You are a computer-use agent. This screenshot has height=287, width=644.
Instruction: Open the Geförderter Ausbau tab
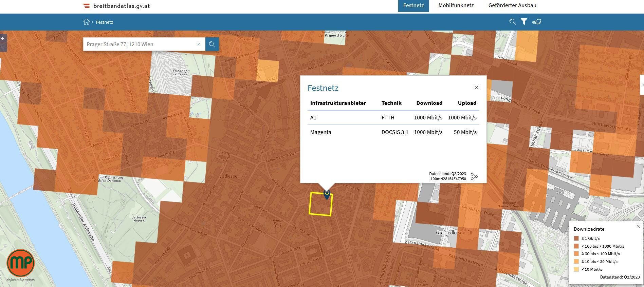512,5
